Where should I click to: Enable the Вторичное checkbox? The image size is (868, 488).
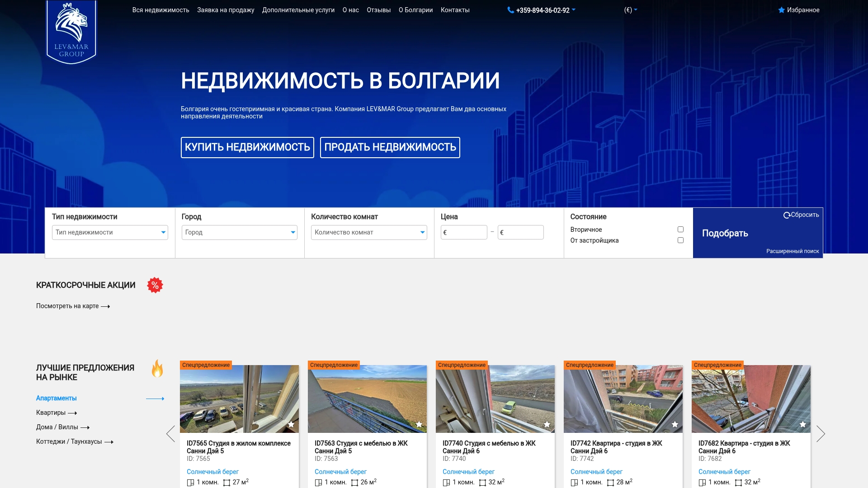coord(680,230)
